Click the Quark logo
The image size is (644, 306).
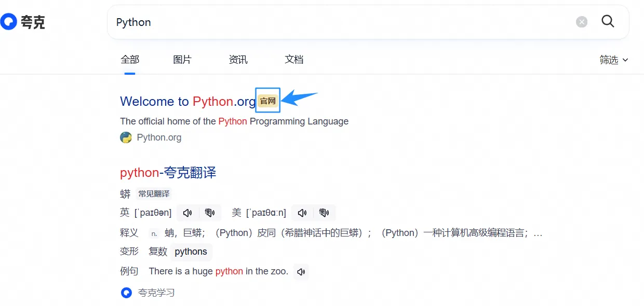(23, 22)
